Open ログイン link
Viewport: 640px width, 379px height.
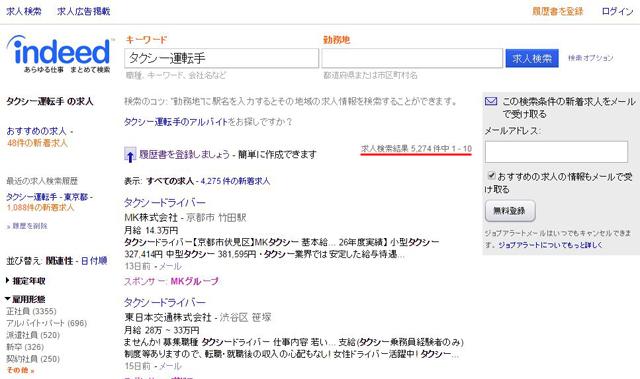(617, 11)
